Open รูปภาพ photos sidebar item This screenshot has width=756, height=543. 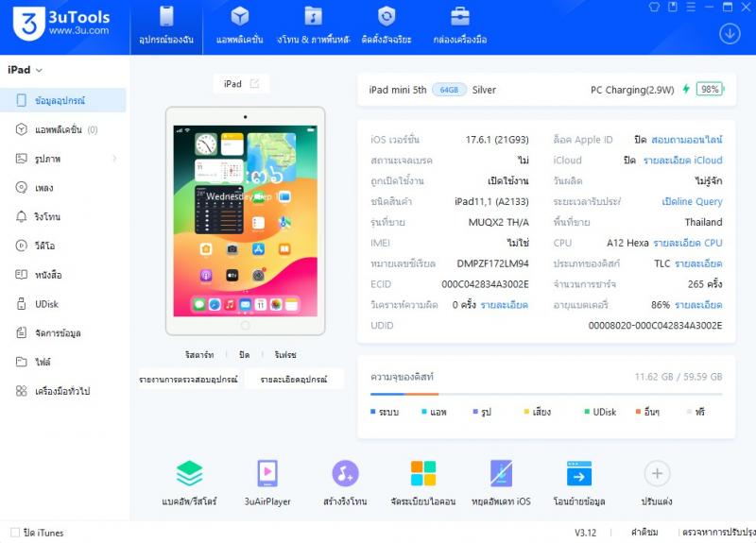(x=63, y=159)
